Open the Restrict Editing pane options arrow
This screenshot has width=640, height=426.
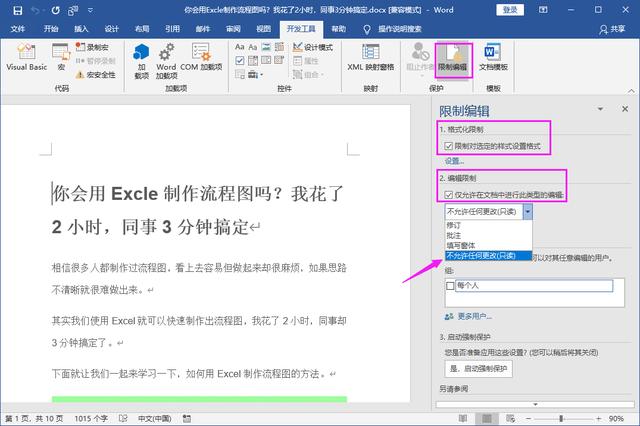pyautogui.click(x=600, y=109)
